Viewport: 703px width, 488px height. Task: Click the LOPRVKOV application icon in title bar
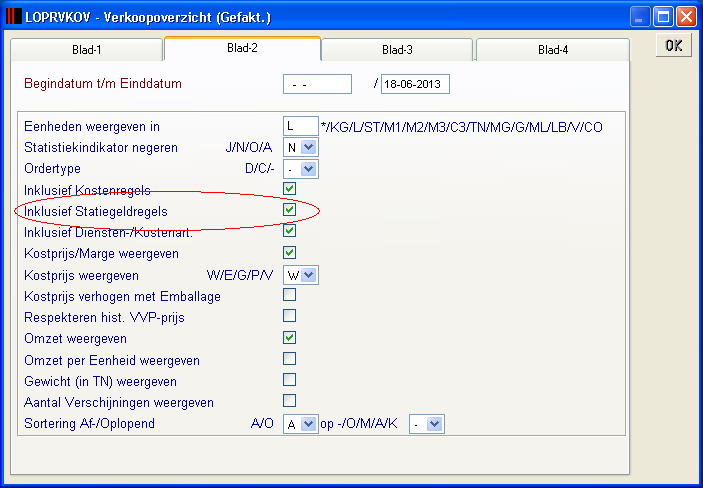point(13,17)
